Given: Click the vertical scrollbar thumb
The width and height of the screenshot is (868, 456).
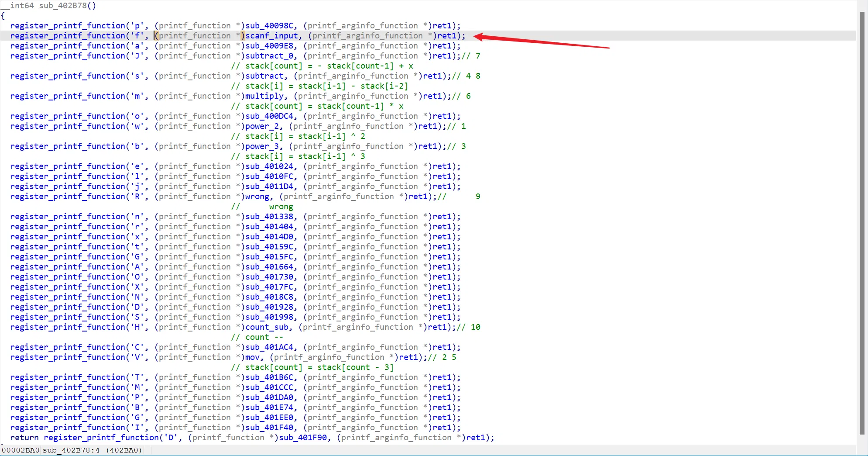Looking at the screenshot, I should tap(862, 223).
